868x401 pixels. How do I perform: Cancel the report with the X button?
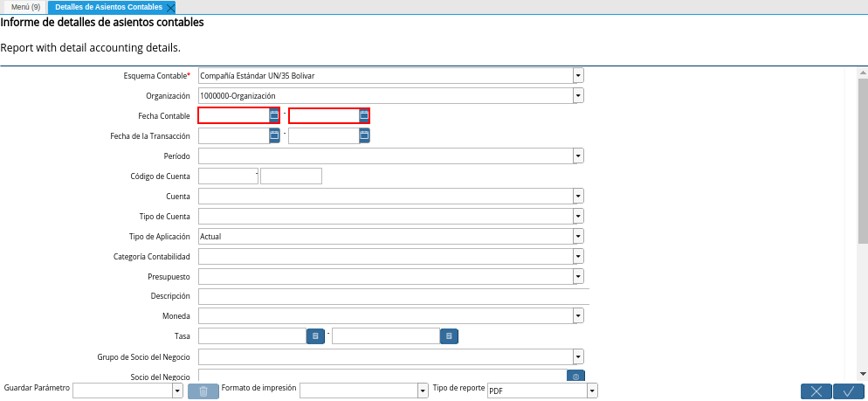pos(816,391)
